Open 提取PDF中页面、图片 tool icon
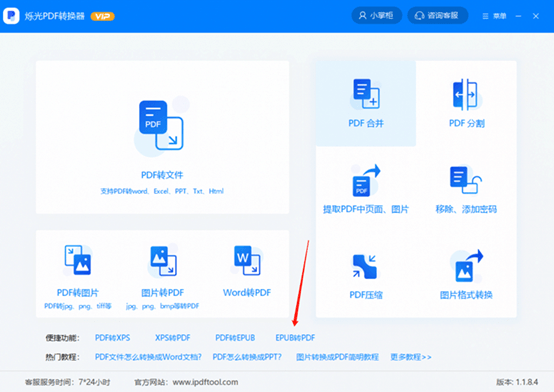The image size is (554, 392). click(366, 181)
